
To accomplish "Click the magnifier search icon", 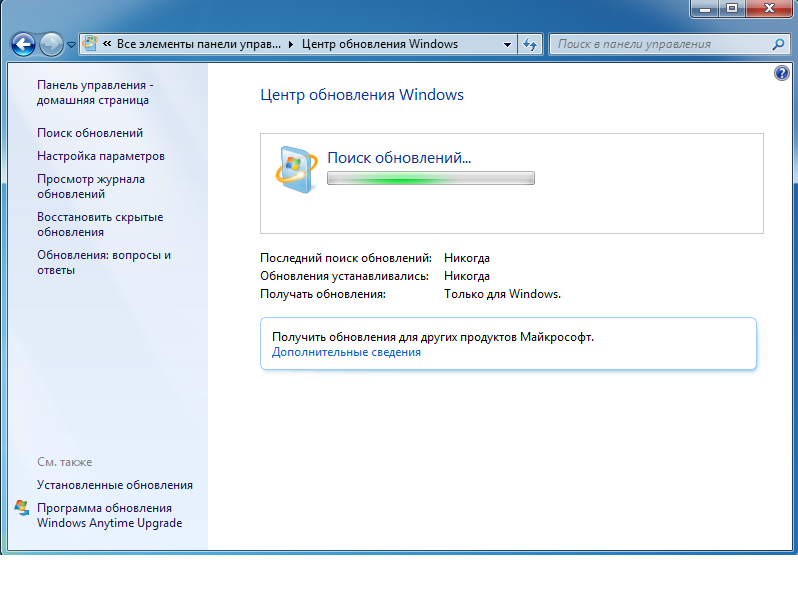I will pos(778,44).
